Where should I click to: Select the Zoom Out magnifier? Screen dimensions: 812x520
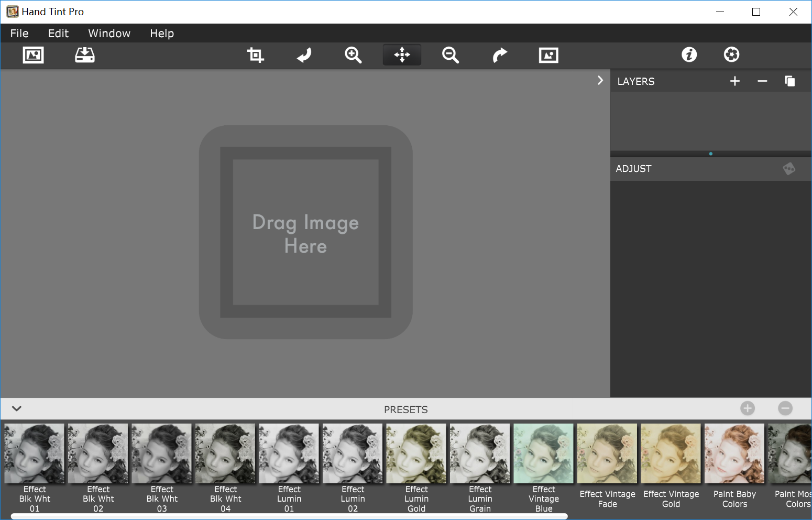(451, 55)
